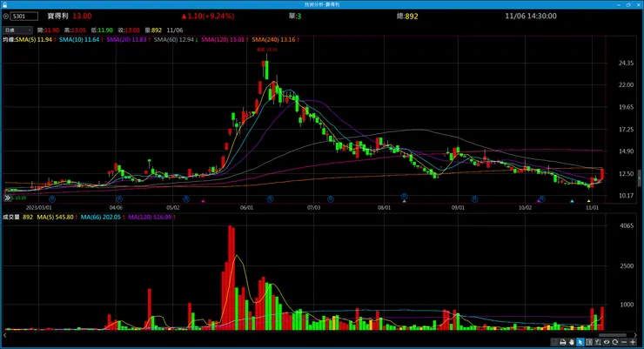Click the monthly marker icon right of 05/02
Image resolution: width=644 pixels, height=349 pixels.
point(186,199)
